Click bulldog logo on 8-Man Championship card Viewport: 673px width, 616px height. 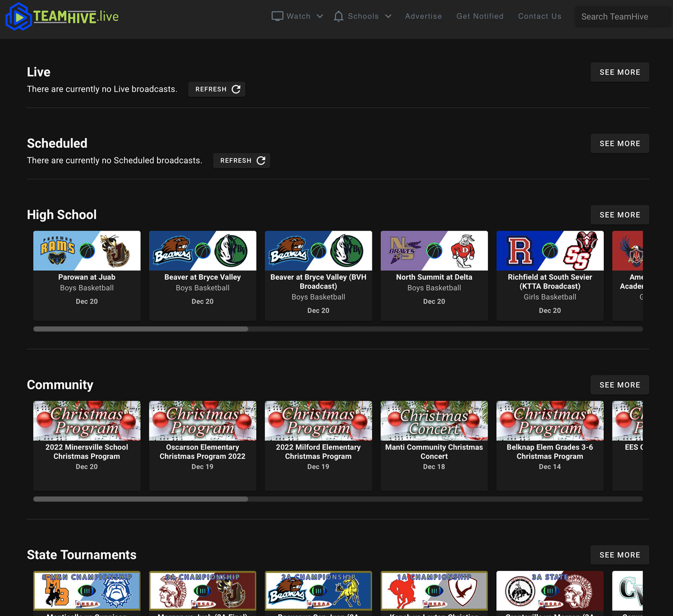point(117,592)
